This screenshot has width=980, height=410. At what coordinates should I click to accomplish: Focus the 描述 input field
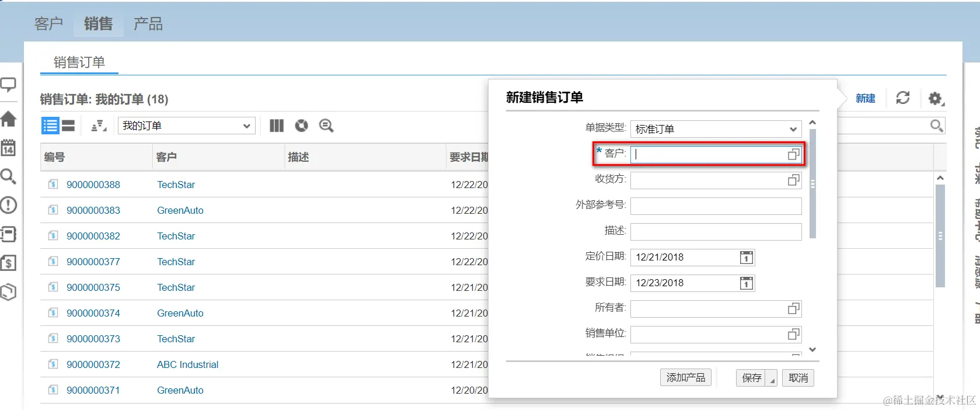[x=716, y=231]
